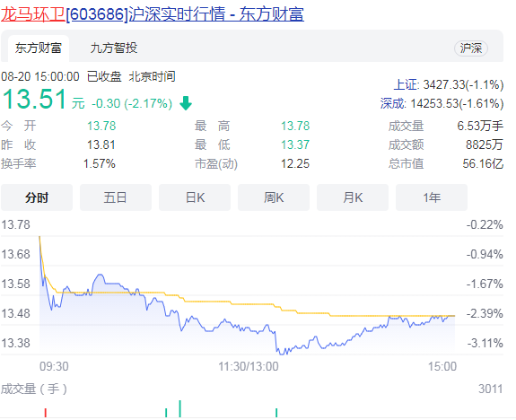
Task: Click the 13.48 price axis label
Action: point(16,313)
